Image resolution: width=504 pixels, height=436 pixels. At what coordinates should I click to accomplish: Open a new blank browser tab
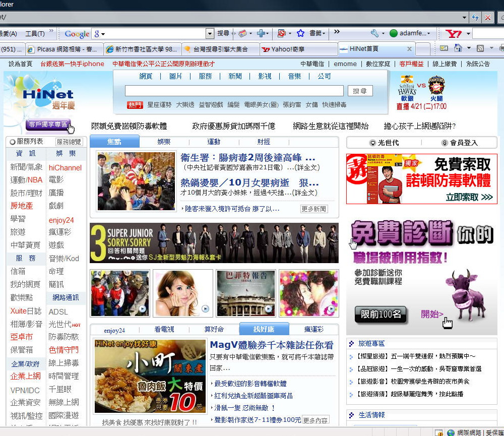pos(423,49)
